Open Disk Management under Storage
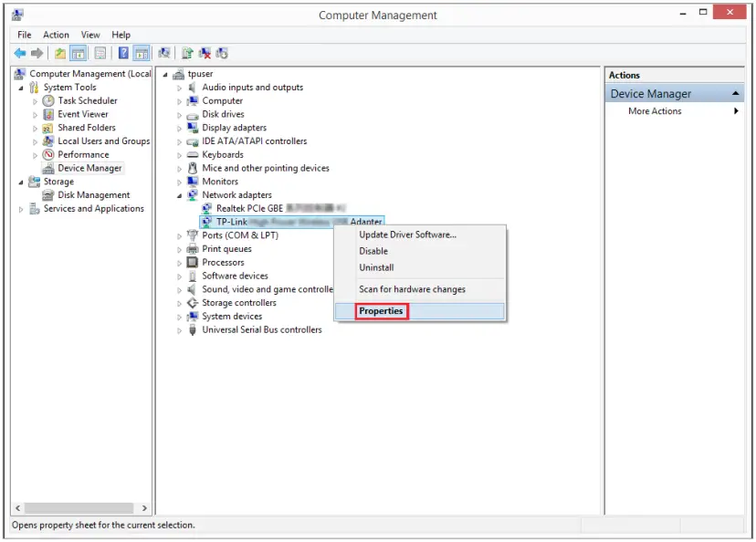Screen dimensions: 756x542 pyautogui.click(x=93, y=195)
